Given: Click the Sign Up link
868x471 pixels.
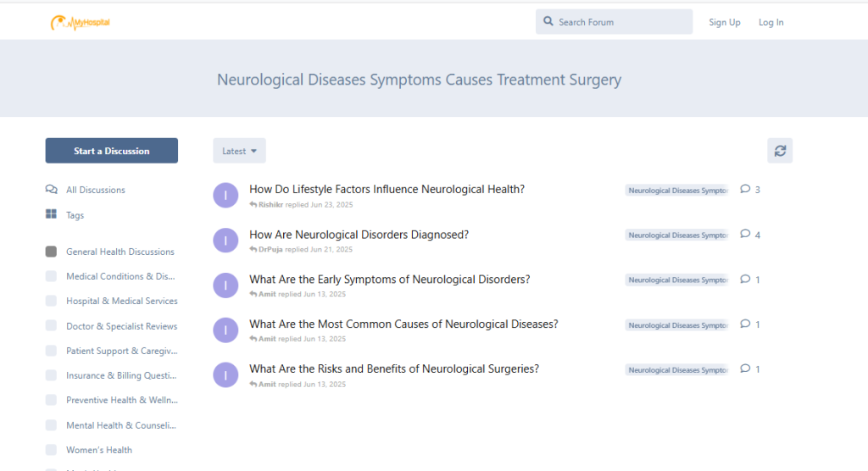Looking at the screenshot, I should pyautogui.click(x=724, y=22).
